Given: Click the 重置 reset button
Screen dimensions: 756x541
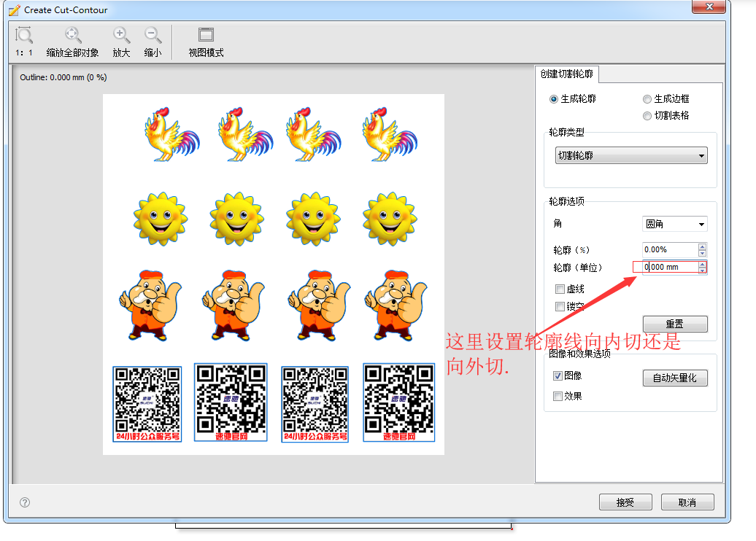Looking at the screenshot, I should pyautogui.click(x=675, y=324).
